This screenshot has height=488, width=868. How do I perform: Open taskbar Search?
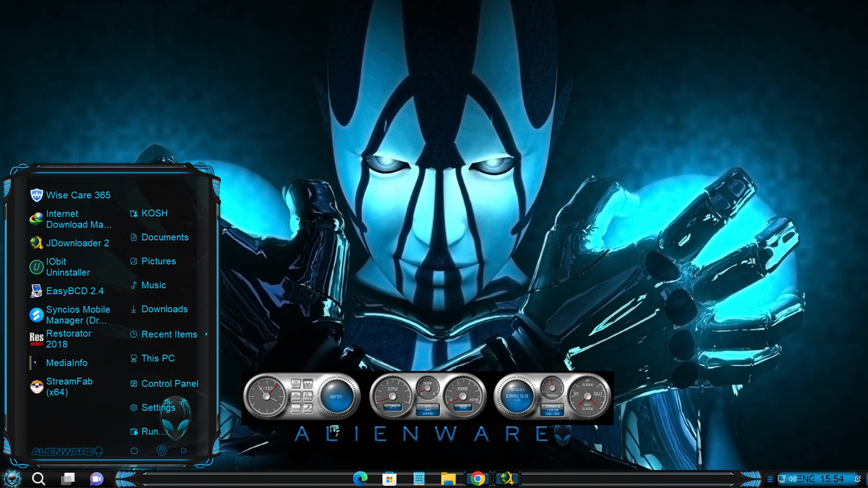39,479
